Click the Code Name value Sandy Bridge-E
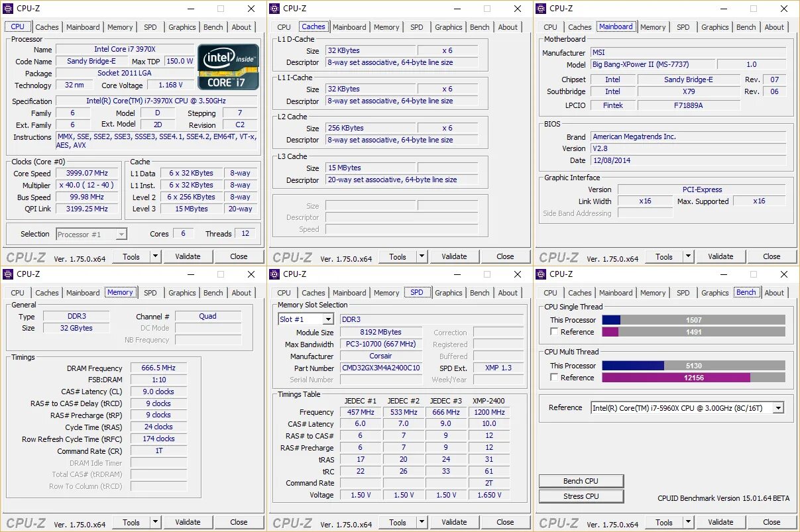Viewport: 800px width, 532px height. (x=91, y=61)
